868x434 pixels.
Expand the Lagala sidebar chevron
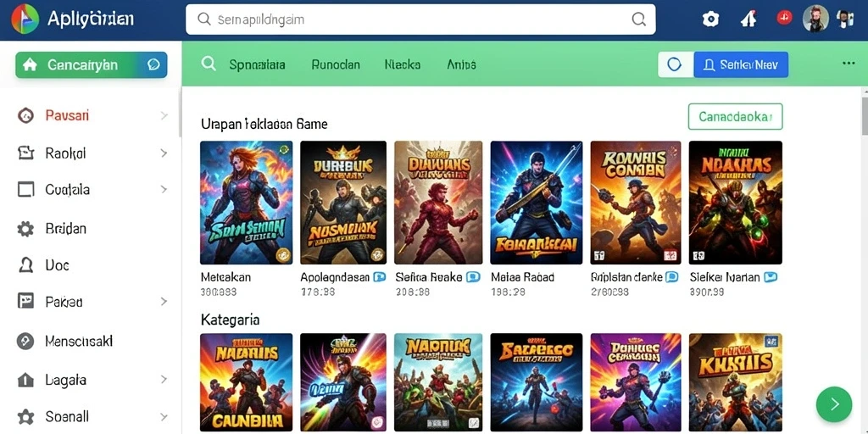pos(164,380)
